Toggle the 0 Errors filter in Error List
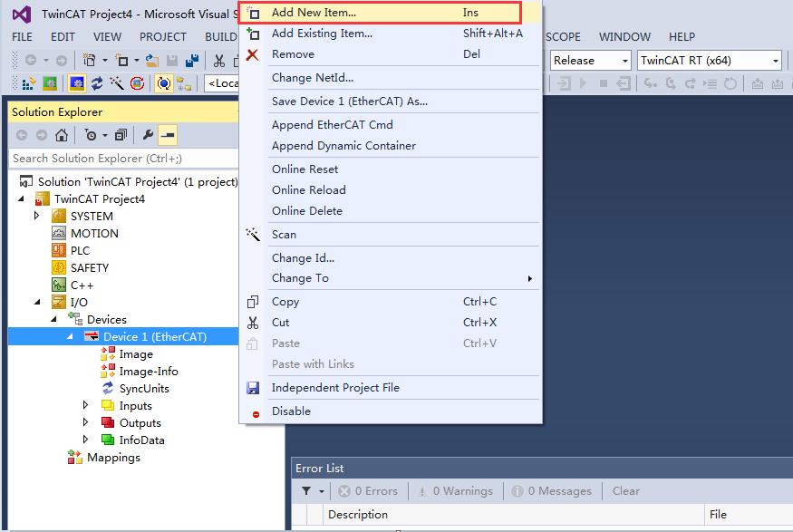Image resolution: width=793 pixels, height=532 pixels. [x=368, y=491]
